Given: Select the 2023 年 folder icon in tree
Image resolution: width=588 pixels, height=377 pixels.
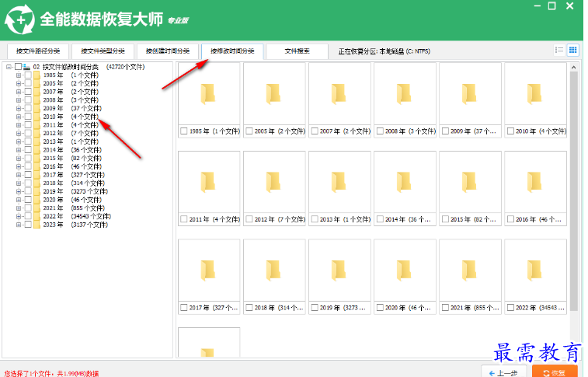Looking at the screenshot, I should pos(37,225).
